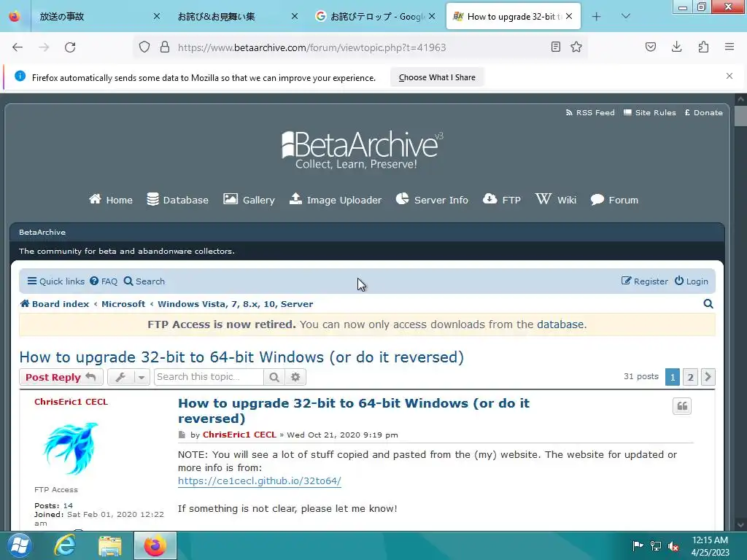Click current page 1 button
Image resolution: width=747 pixels, height=560 pixels.
click(672, 377)
